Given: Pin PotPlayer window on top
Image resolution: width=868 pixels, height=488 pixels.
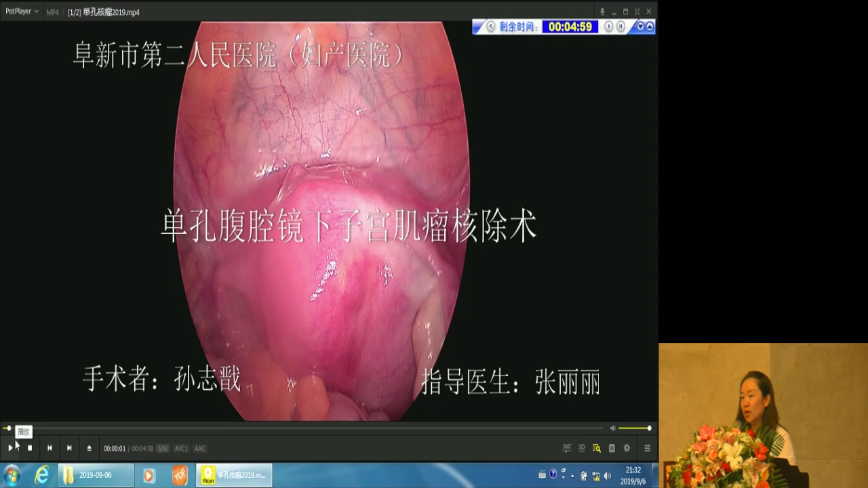Looking at the screenshot, I should click(601, 12).
